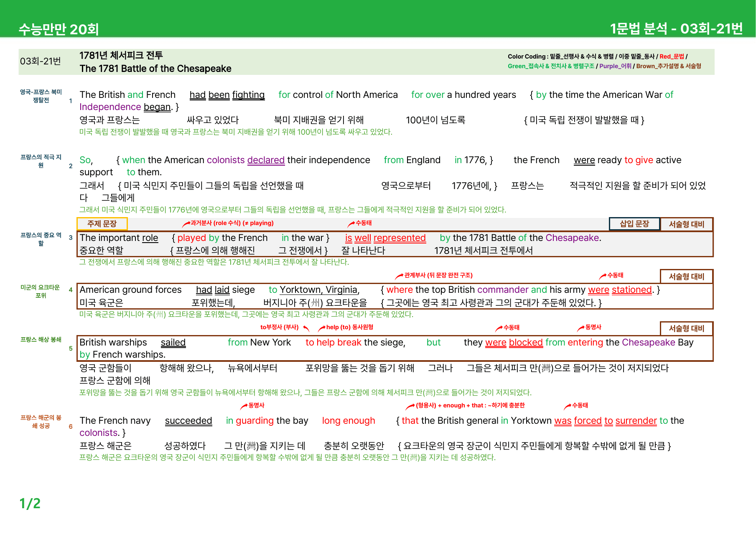756x535 pixels.
Task: Click the Korean phrase '싸우고 있었다'
Action: 213,120
